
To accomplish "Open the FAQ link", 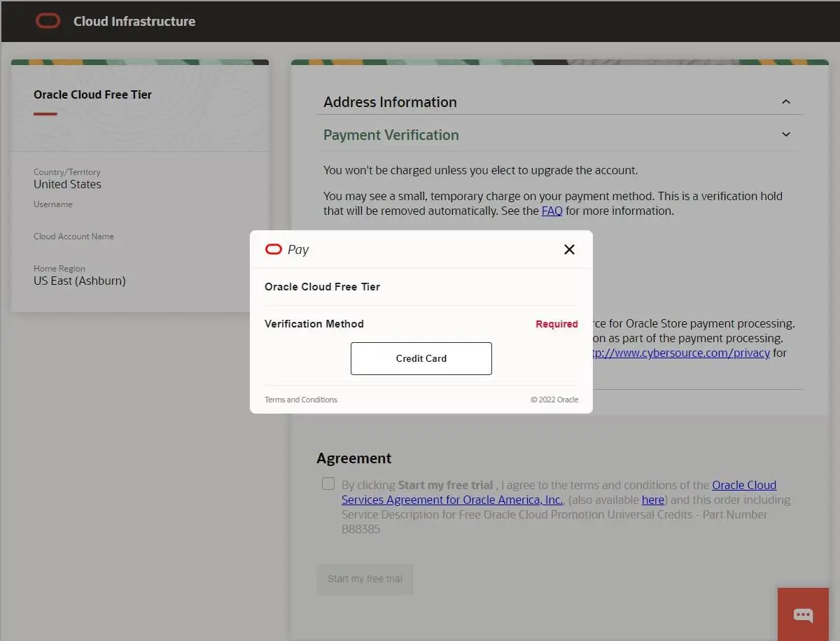I will 552,211.
